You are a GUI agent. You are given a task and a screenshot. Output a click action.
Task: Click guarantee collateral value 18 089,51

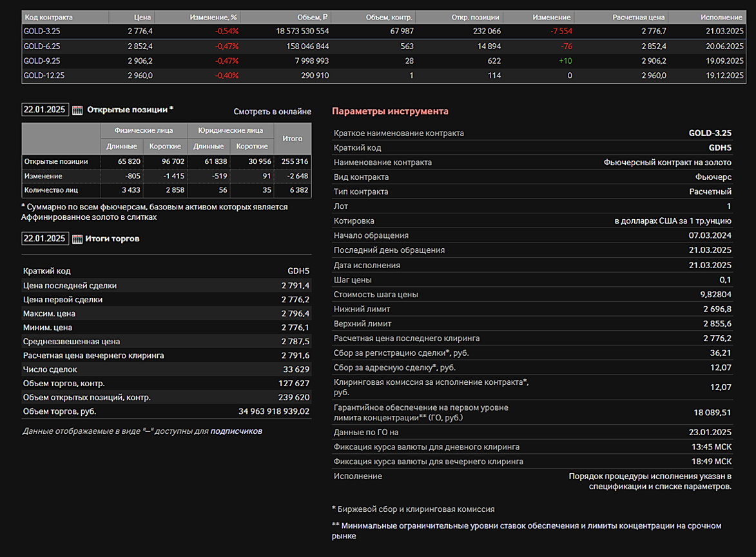pyautogui.click(x=712, y=413)
